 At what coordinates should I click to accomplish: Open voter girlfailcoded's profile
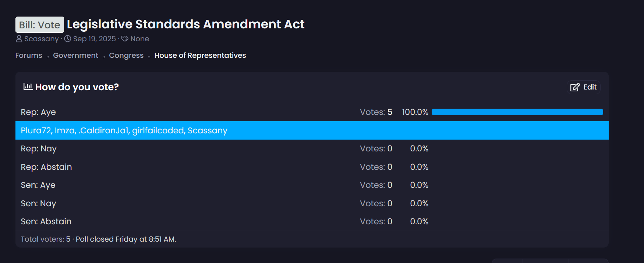pos(158,130)
